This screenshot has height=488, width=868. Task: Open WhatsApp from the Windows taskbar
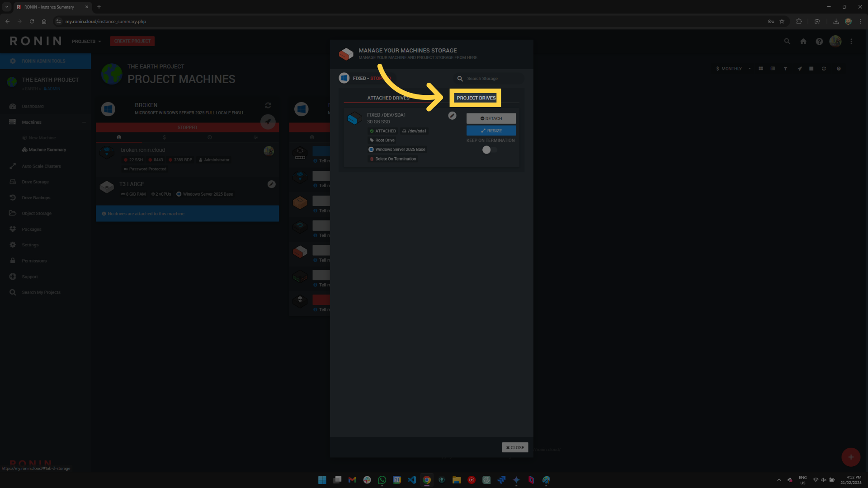coord(382,480)
